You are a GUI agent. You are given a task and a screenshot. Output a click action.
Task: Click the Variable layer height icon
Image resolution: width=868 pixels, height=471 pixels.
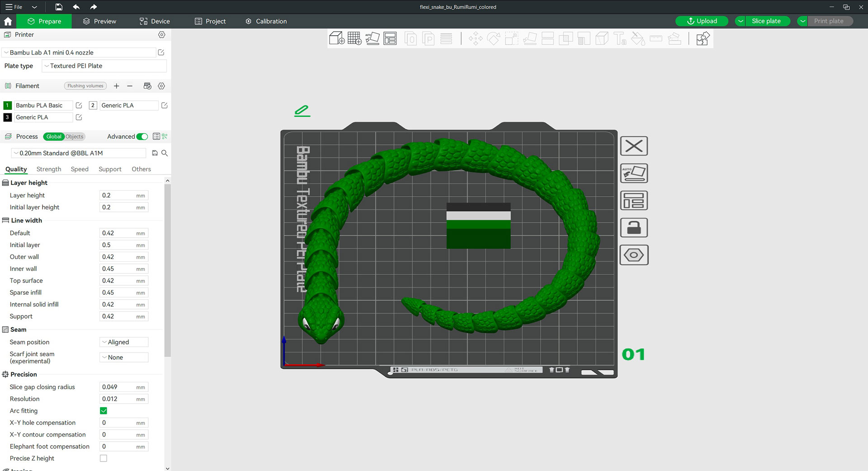coord(446,38)
